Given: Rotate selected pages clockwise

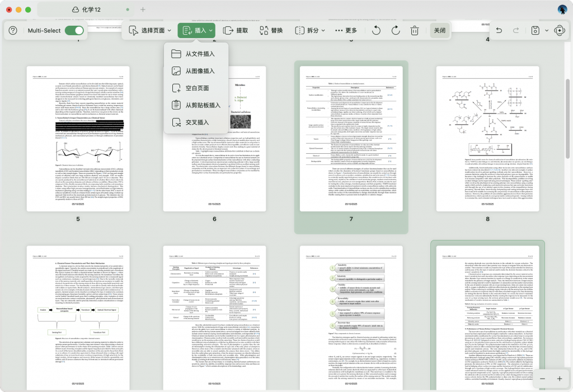Looking at the screenshot, I should click(x=396, y=31).
